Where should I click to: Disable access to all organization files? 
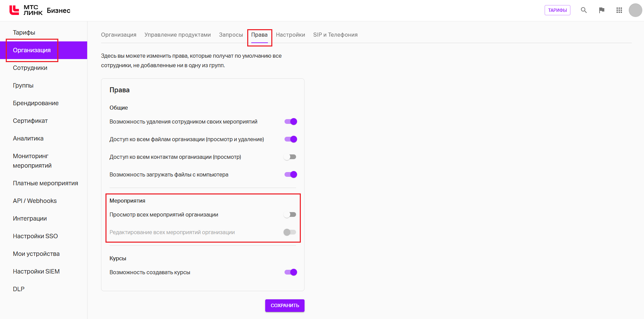tap(291, 139)
